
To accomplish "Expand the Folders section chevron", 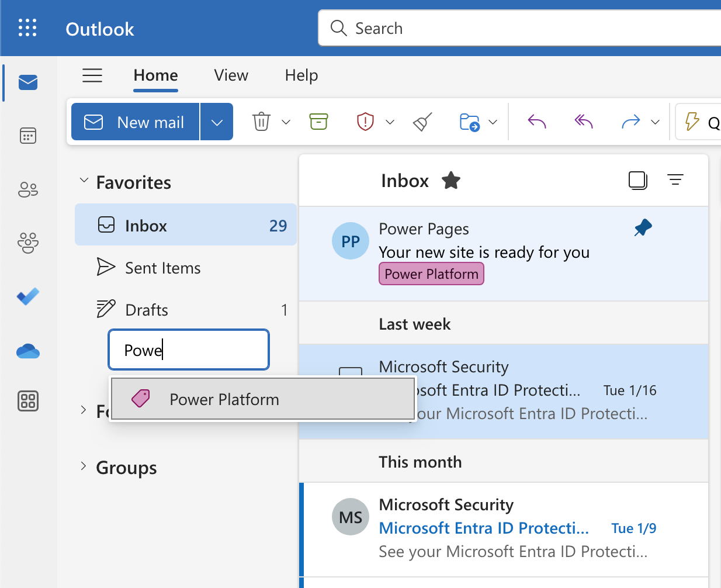I will (83, 410).
